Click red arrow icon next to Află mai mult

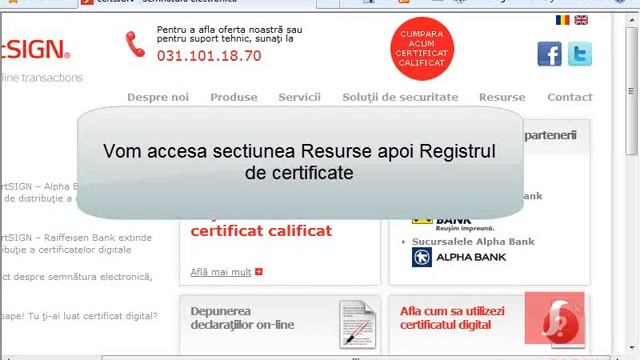pyautogui.click(x=259, y=271)
